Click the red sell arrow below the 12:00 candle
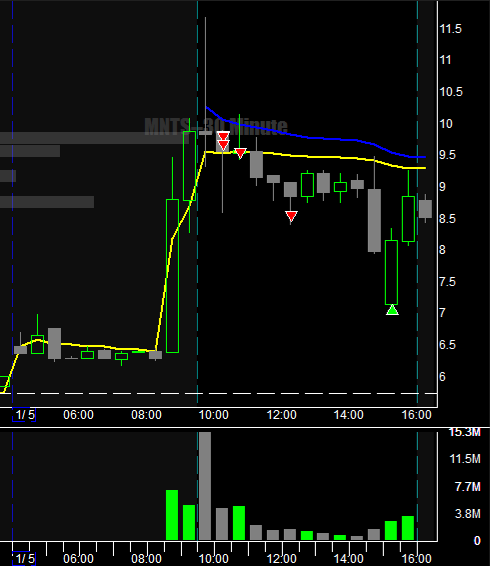Screen dimensions: 490x566 (291, 216)
